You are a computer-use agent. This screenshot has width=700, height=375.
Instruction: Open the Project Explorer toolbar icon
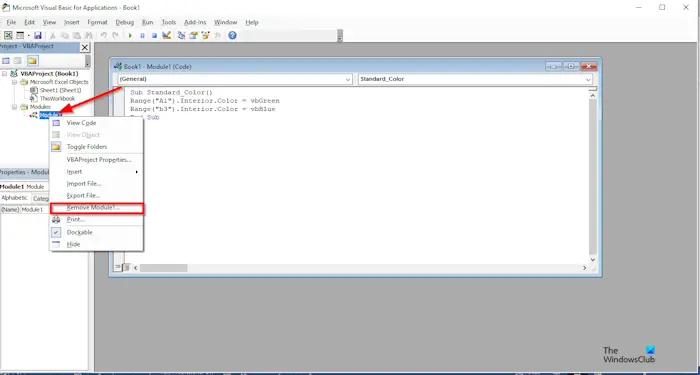(181, 35)
